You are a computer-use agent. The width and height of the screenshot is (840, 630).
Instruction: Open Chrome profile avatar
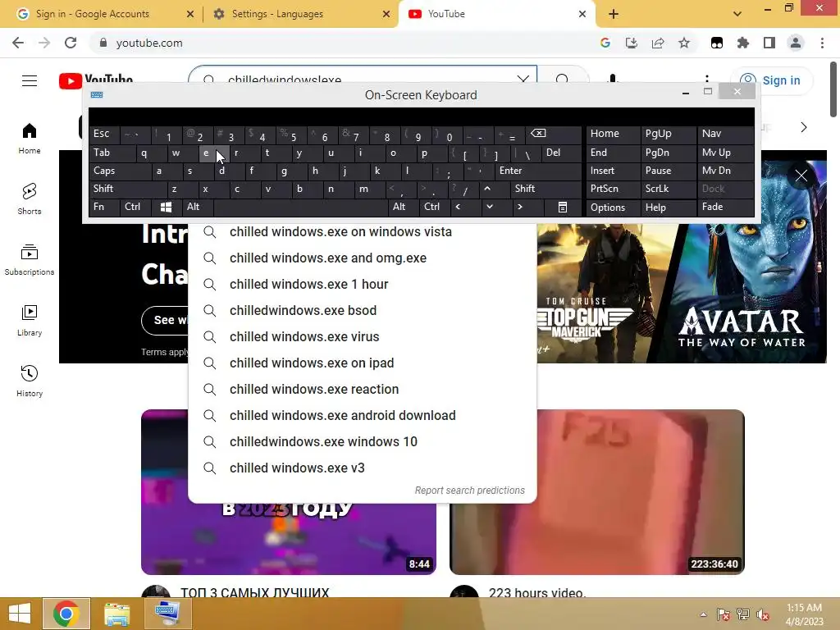796,43
